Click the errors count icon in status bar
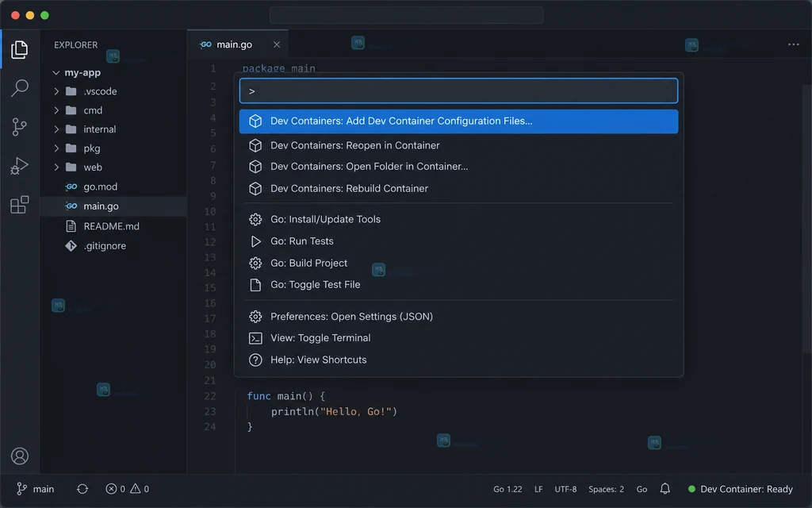812x508 pixels. 111,489
